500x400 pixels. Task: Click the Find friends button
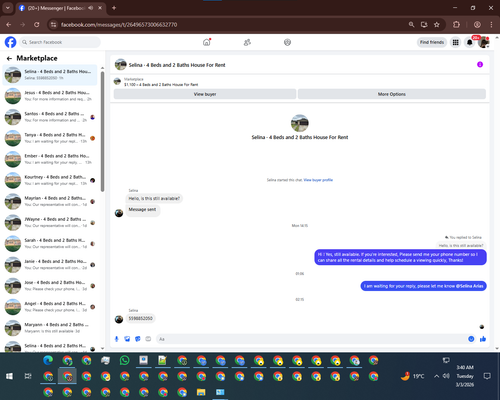point(432,42)
